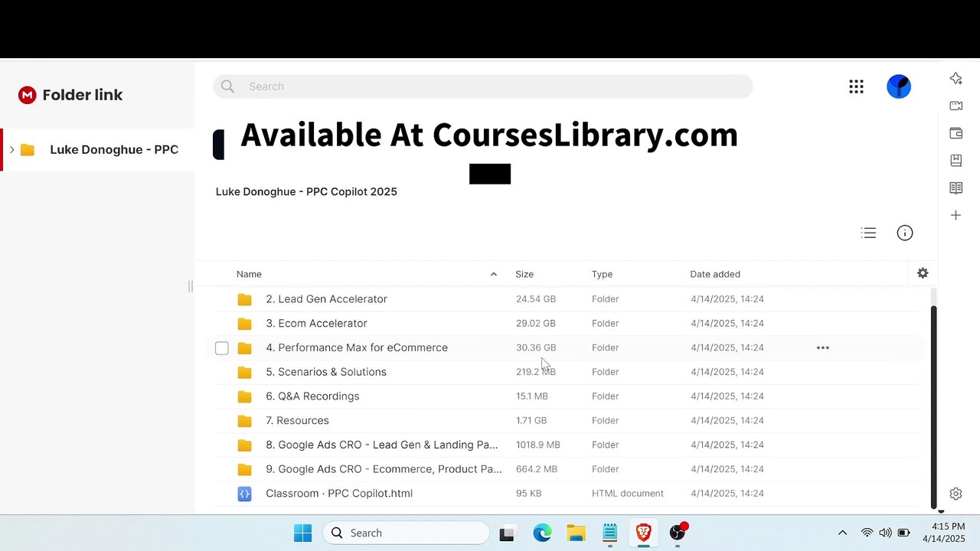980x551 pixels.
Task: Tick the Performance Max for eCommerce checkbox
Action: 222,348
